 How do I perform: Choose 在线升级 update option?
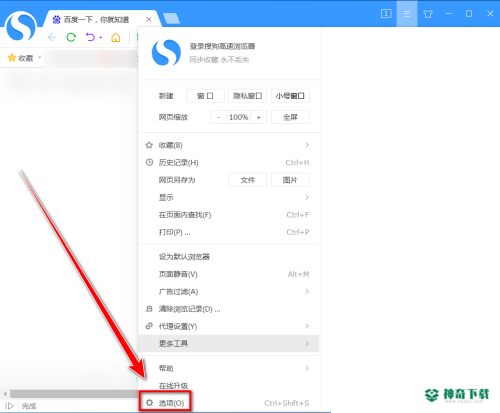tap(229, 386)
